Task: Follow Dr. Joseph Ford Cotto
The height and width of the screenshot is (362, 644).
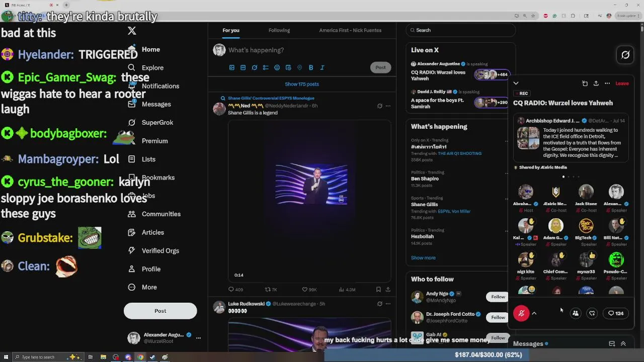Action: tap(498, 317)
